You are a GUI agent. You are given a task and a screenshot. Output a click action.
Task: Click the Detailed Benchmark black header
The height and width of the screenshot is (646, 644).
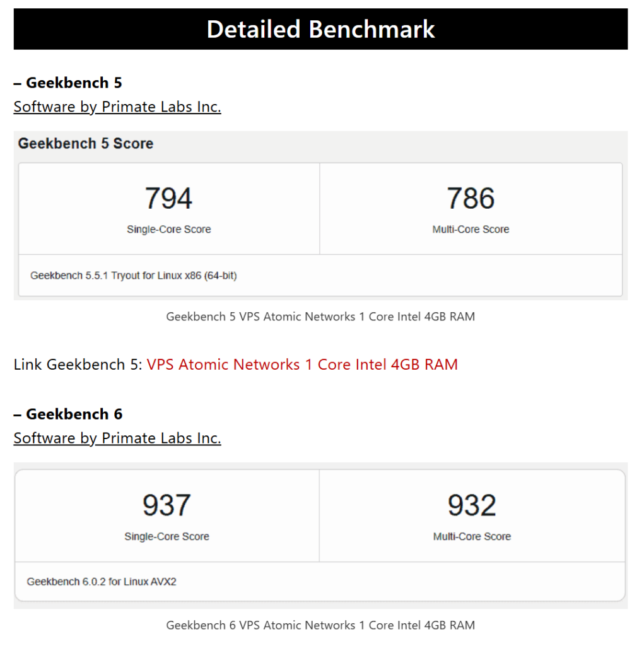pyautogui.click(x=320, y=29)
